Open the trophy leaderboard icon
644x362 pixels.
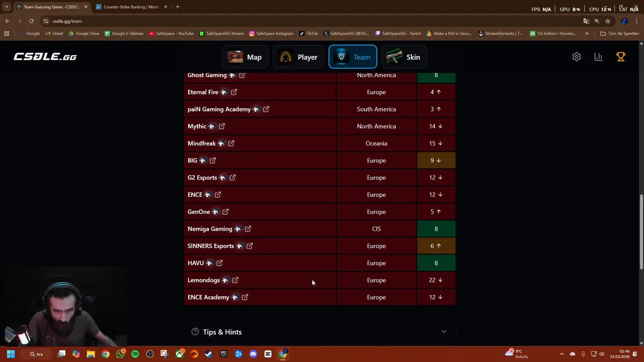(621, 57)
